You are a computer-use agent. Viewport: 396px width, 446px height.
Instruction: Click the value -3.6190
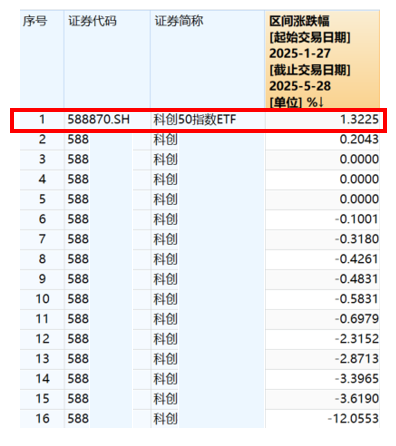click(357, 399)
